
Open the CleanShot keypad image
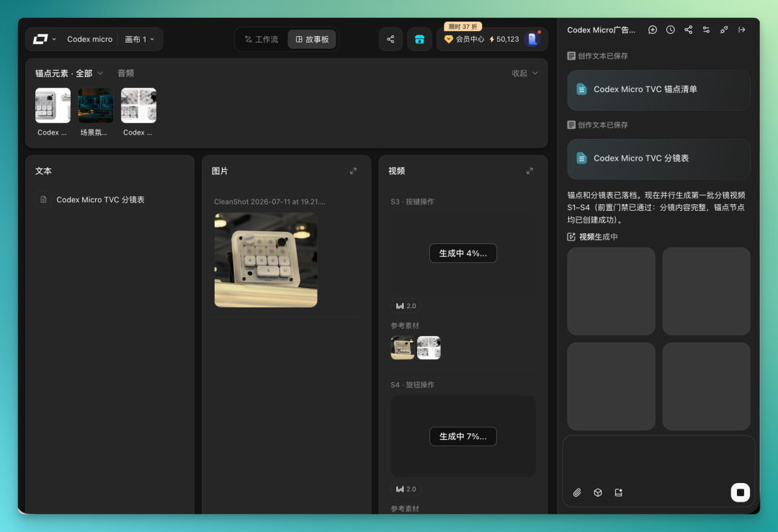(266, 260)
